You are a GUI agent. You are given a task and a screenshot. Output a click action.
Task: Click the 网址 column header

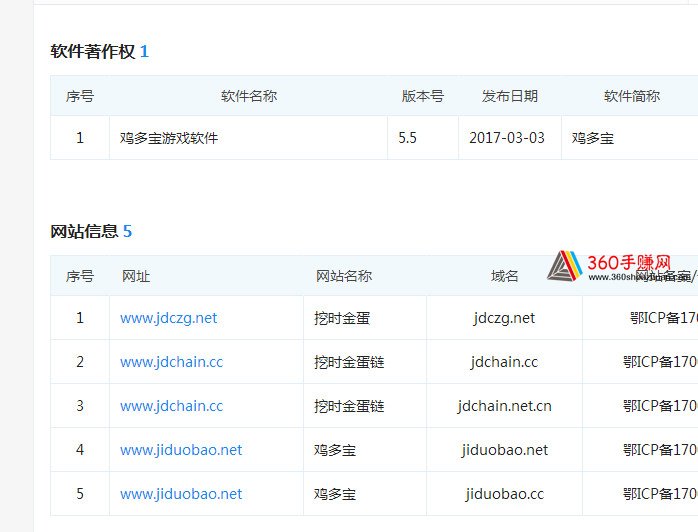[136, 276]
